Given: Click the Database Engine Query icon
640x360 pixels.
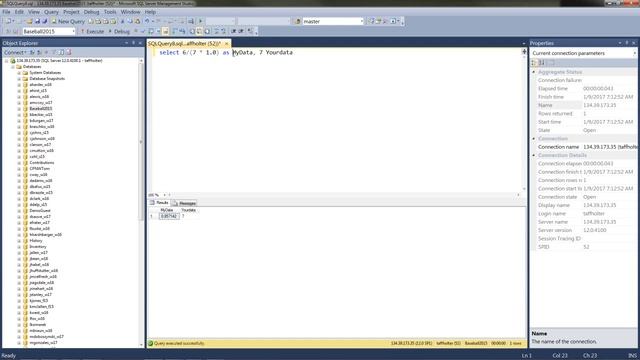Looking at the screenshot, I should point(91,21).
